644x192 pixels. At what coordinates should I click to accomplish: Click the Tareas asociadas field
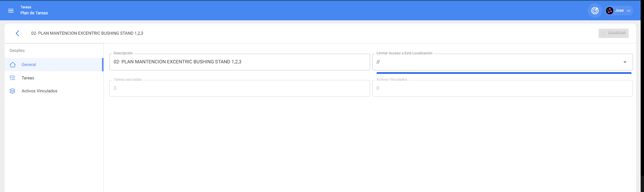(239, 88)
